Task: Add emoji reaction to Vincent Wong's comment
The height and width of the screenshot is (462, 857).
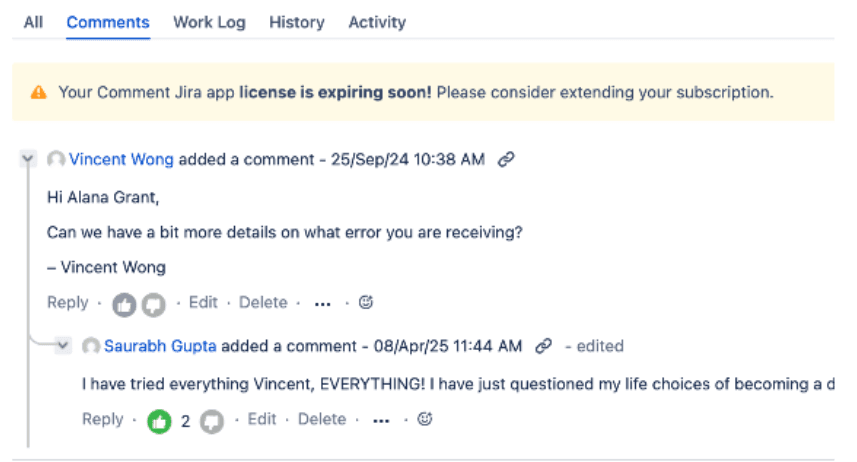Action: [x=366, y=302]
